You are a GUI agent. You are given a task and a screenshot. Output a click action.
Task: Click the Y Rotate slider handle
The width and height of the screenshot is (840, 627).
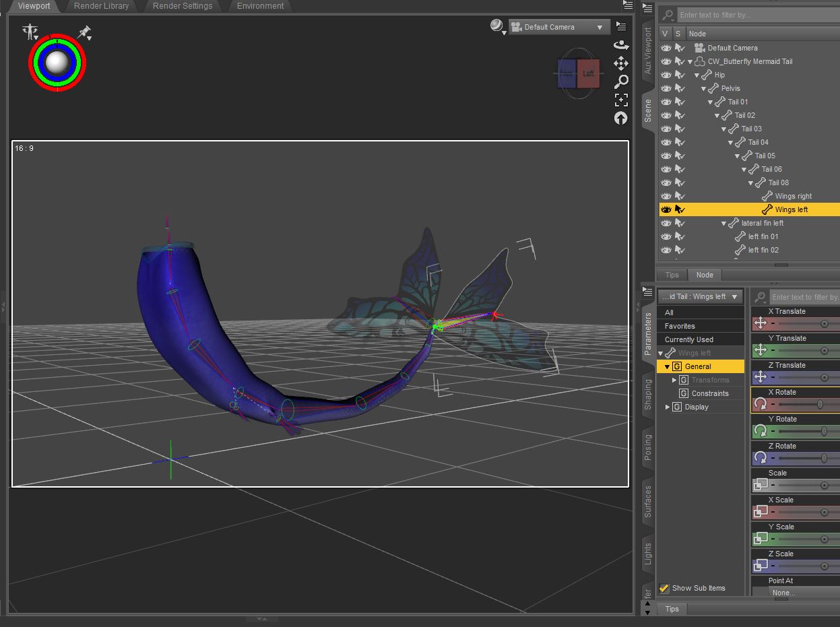tap(823, 431)
